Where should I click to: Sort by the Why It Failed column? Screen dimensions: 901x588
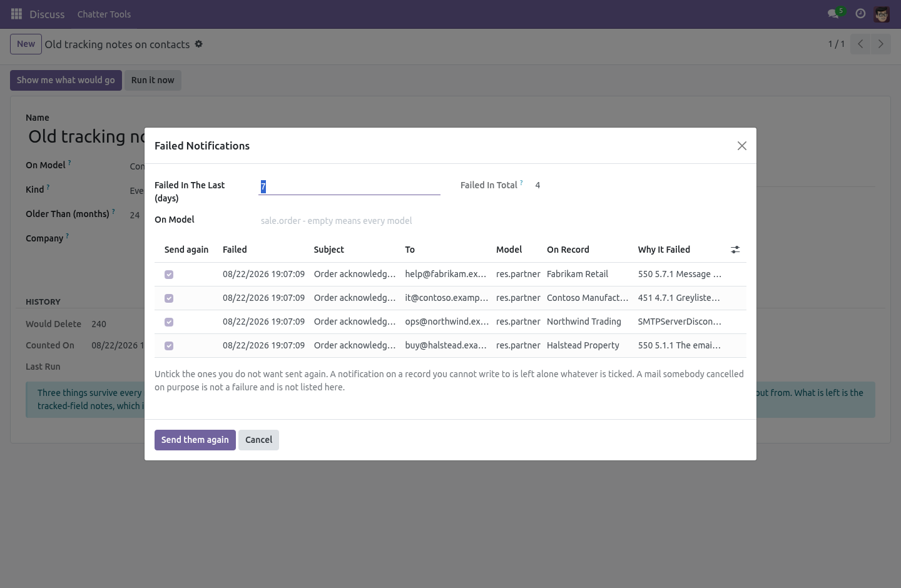click(x=664, y=250)
